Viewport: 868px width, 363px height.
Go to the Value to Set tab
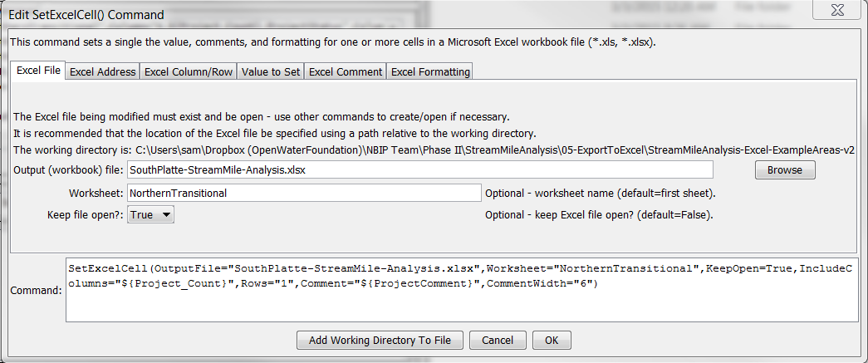pyautogui.click(x=271, y=71)
